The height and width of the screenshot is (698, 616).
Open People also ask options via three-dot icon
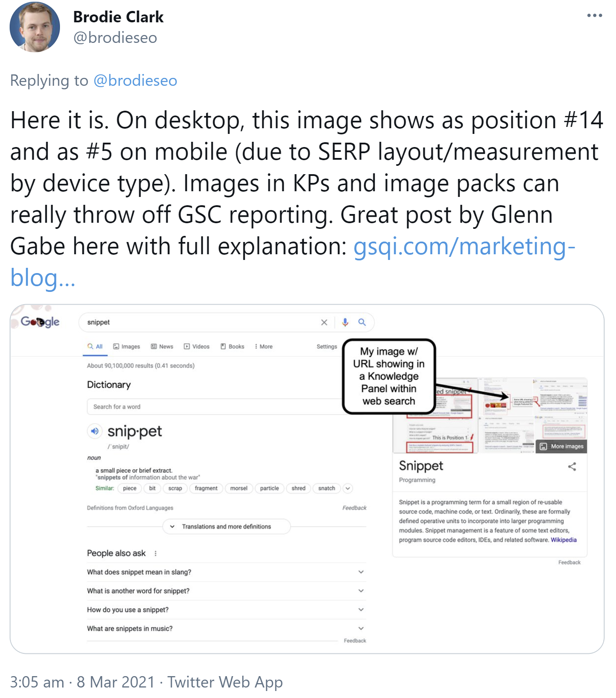(156, 553)
